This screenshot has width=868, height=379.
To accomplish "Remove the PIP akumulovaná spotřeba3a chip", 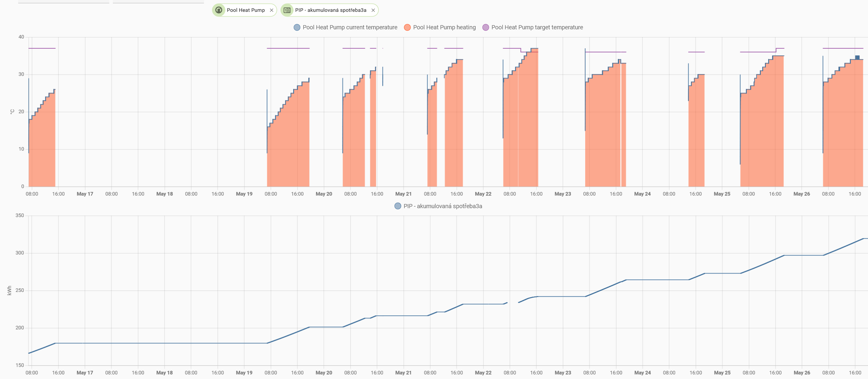I will (x=373, y=10).
